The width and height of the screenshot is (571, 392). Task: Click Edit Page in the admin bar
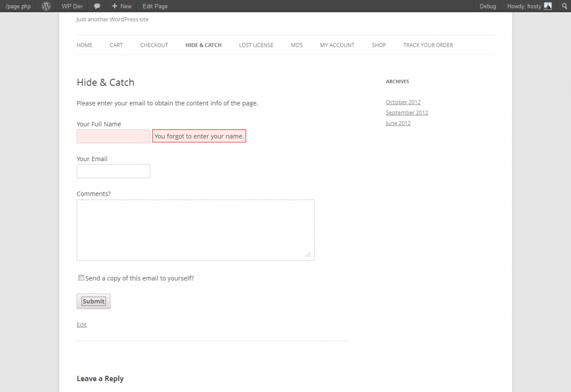pyautogui.click(x=155, y=6)
